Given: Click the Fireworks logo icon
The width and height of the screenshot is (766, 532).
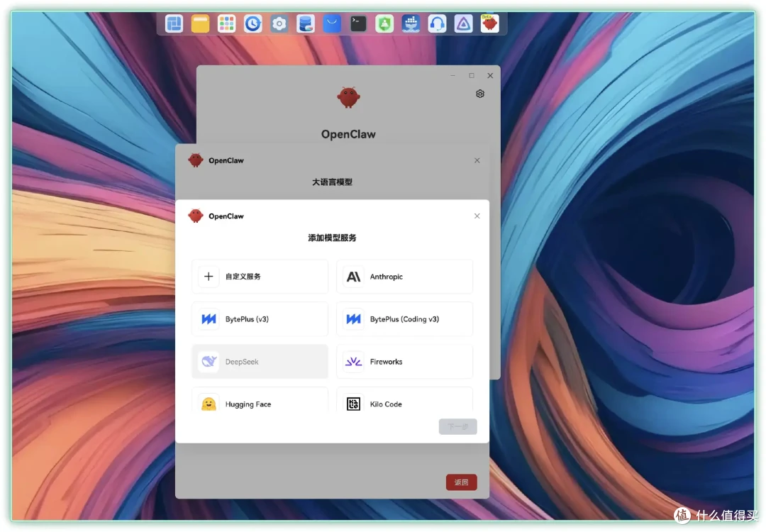Looking at the screenshot, I should click(x=353, y=362).
